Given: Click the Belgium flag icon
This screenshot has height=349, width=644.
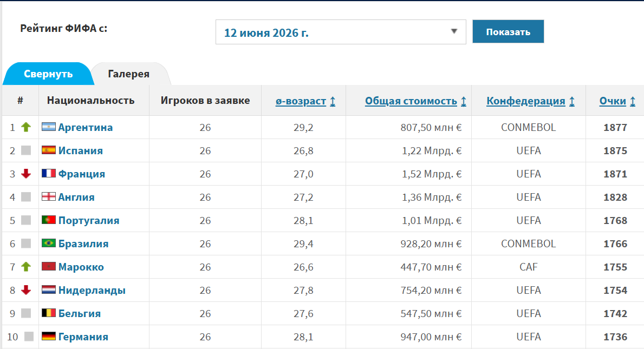Looking at the screenshot, I should [x=48, y=313].
